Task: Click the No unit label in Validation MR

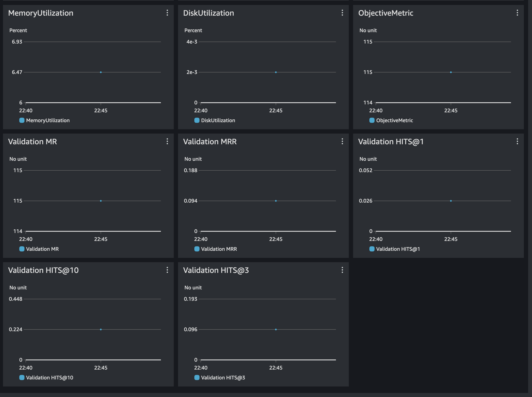Action: click(x=18, y=159)
